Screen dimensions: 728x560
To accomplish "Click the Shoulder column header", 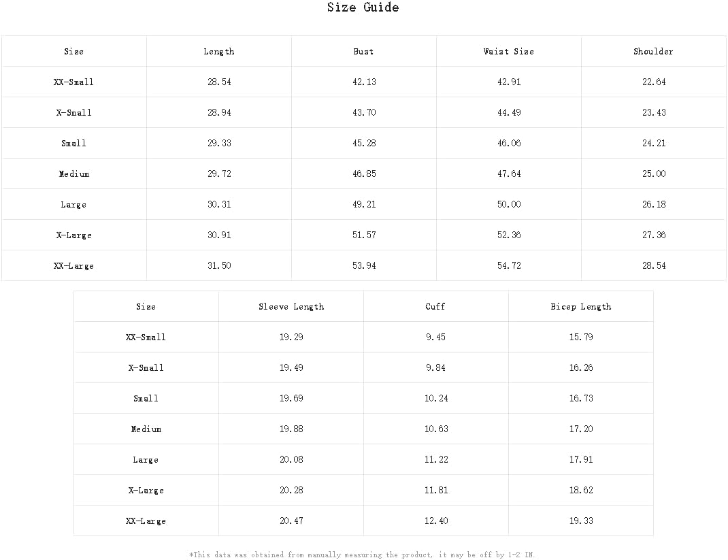I will pos(654,52).
